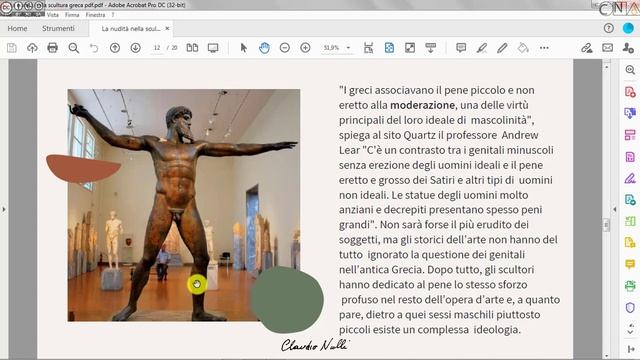Go to next page arrow
The height and width of the screenshot is (360, 640).
(136, 48)
